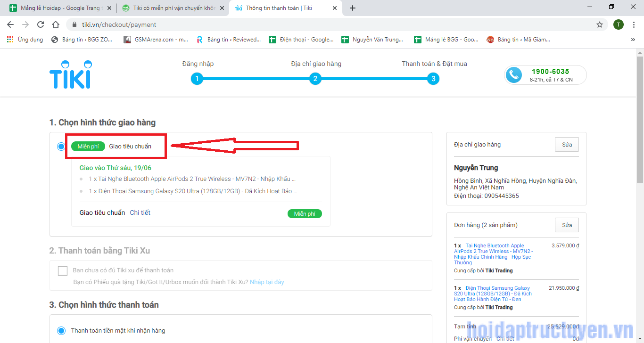Click the Nhập tại đây link
644x343 pixels.
tap(267, 282)
